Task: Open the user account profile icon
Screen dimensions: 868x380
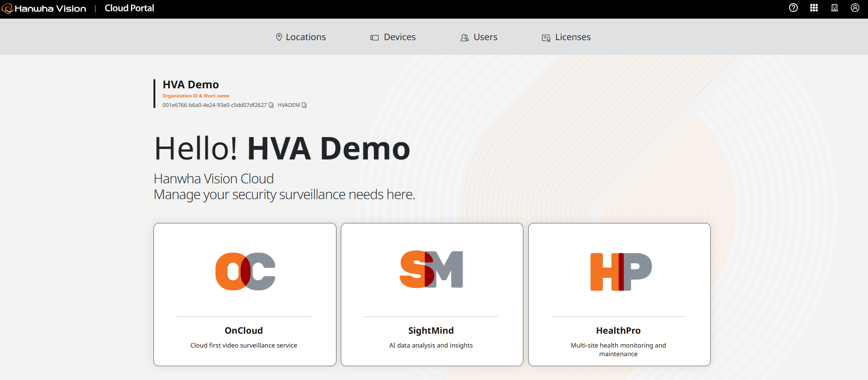Action: [x=855, y=8]
